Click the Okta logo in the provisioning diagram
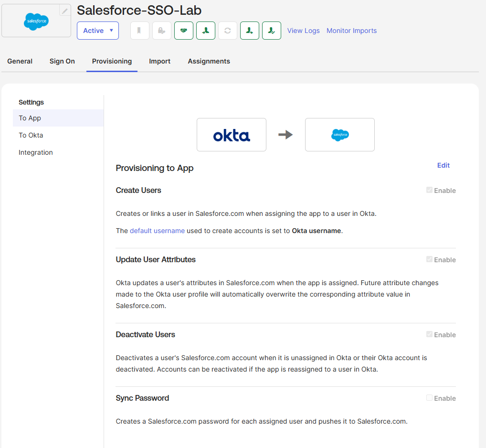The width and height of the screenshot is (486, 448). [231, 134]
